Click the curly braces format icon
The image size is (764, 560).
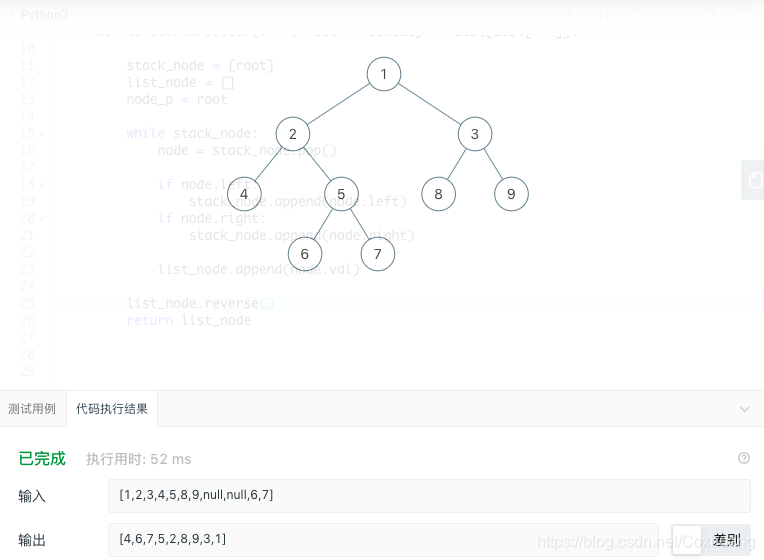[604, 15]
